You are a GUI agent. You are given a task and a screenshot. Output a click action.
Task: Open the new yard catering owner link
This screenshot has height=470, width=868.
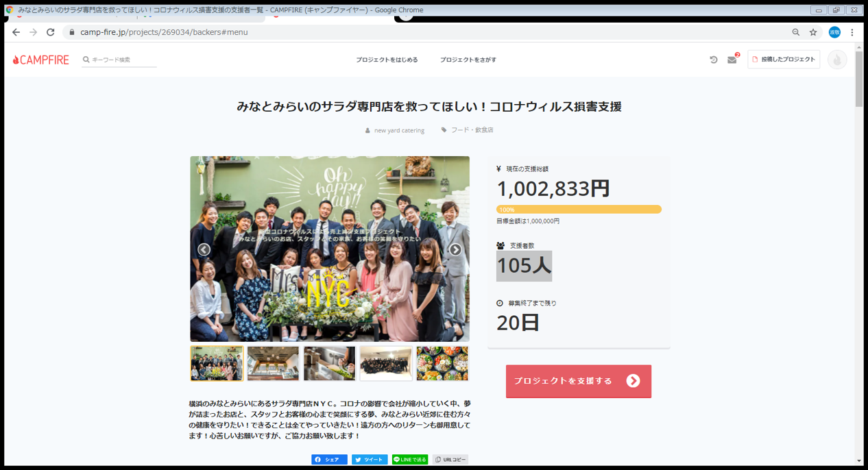[x=398, y=130]
